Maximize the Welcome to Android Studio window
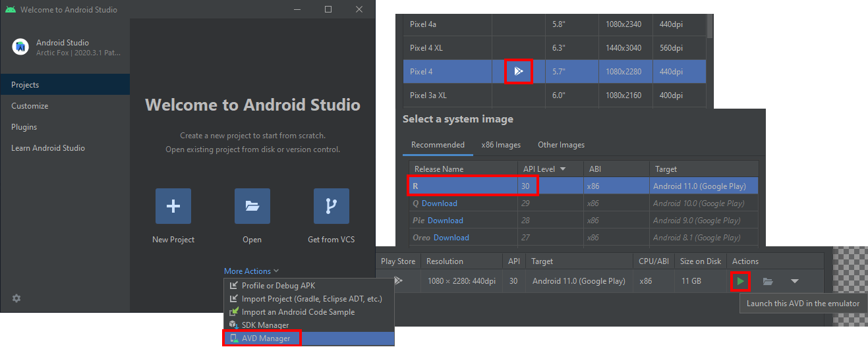 point(328,9)
